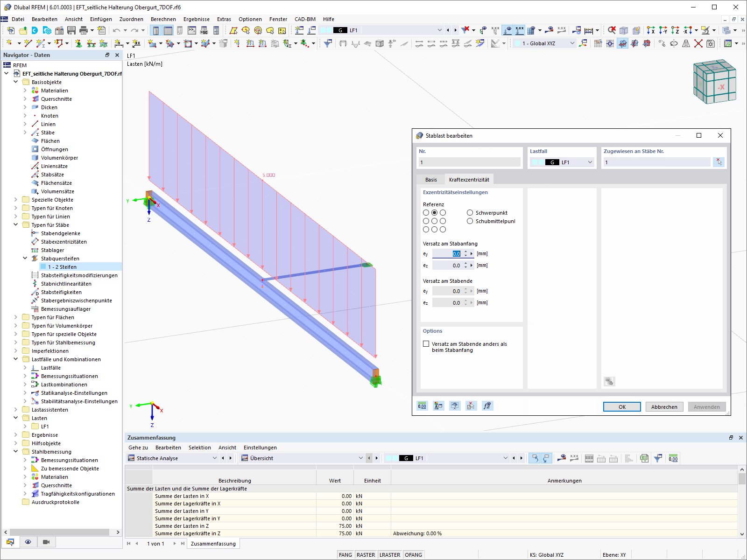Select the bottom-left reference point radio button
747x560 pixels.
426,230
